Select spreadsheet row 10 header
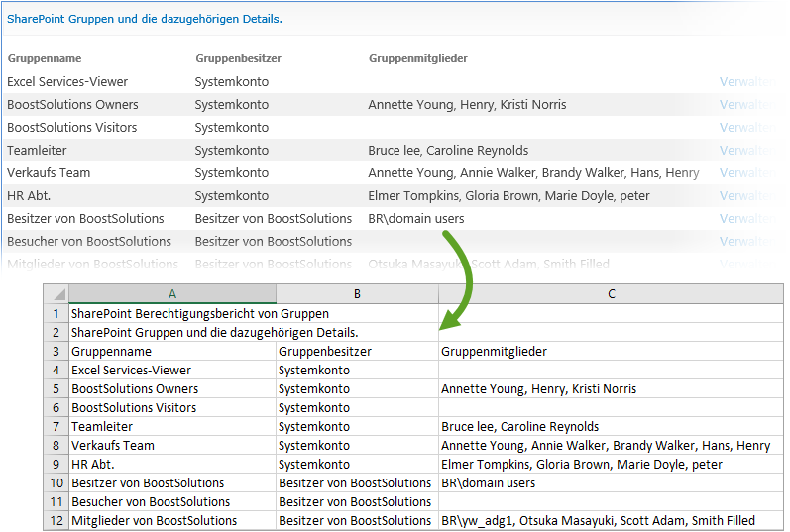The image size is (790, 532). pyautogui.click(x=56, y=483)
